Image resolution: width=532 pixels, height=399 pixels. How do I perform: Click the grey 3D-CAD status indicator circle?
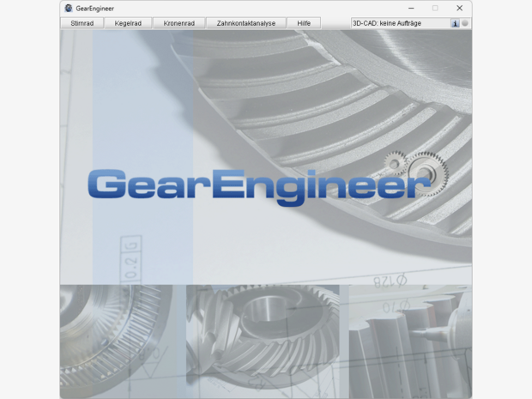coord(465,23)
